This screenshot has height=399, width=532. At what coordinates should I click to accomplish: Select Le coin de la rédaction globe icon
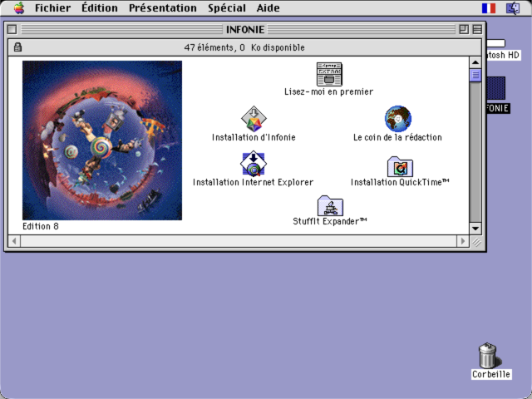tap(398, 119)
